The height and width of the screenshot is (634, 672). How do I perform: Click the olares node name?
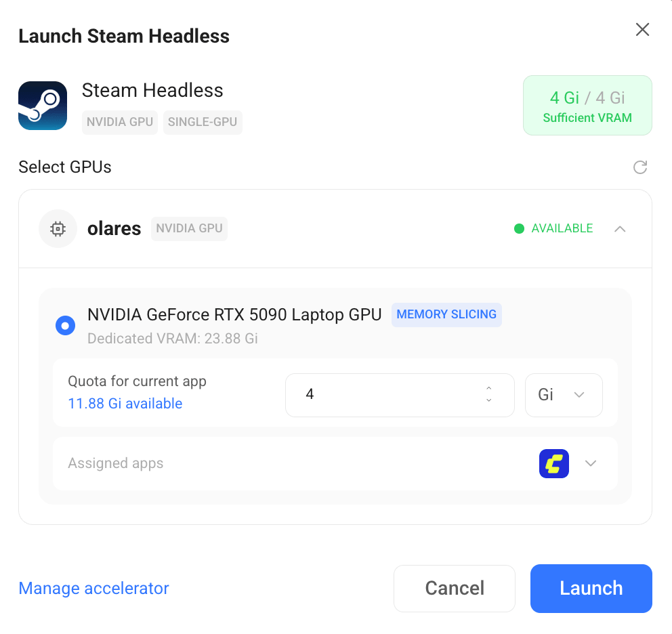coord(114,229)
